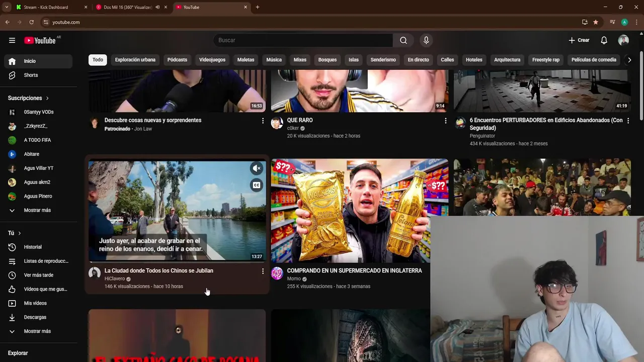Open Jon Law sponsored channel name
The height and width of the screenshot is (362, 644).
coord(143,129)
